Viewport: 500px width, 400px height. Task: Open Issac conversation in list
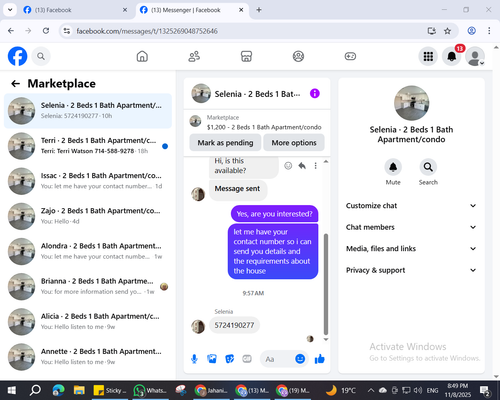tap(88, 181)
